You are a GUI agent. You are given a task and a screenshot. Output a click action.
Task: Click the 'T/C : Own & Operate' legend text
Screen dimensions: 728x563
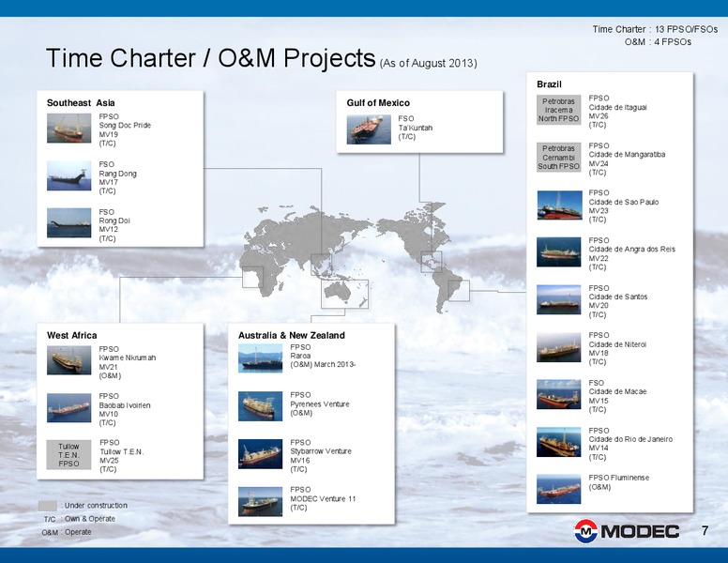pos(80,519)
